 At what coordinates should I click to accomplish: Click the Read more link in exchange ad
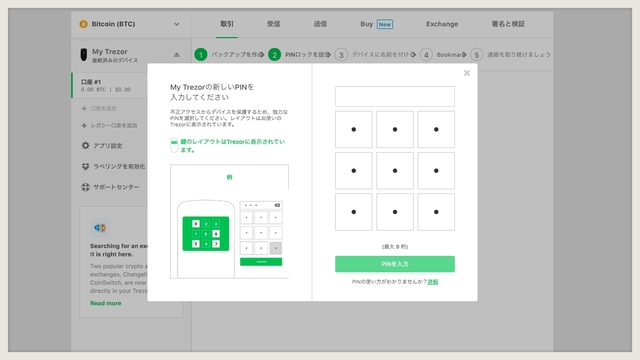click(x=106, y=303)
